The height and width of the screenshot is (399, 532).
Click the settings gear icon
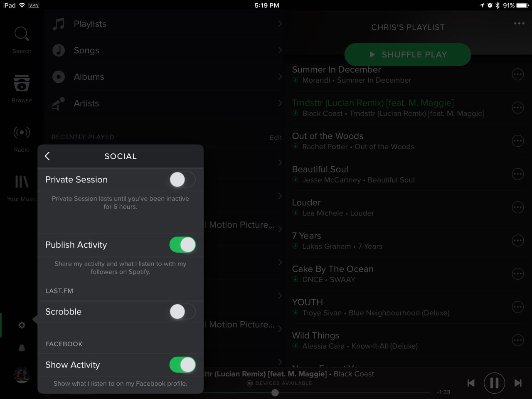pyautogui.click(x=22, y=325)
